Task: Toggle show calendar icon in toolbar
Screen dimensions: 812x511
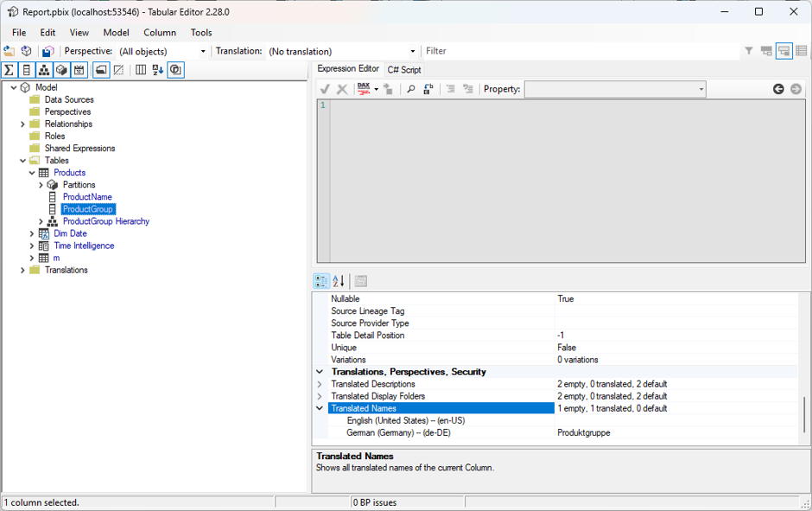Action: pyautogui.click(x=79, y=70)
